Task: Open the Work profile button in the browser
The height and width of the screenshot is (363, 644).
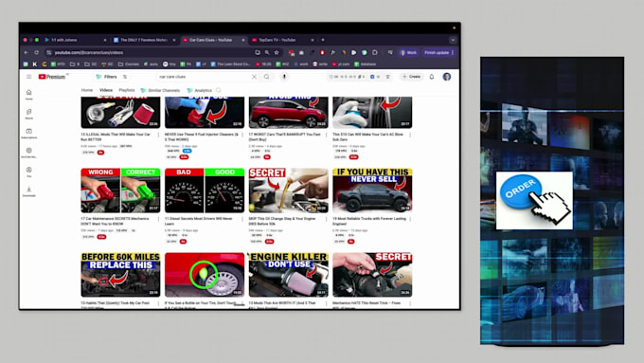Action: click(409, 53)
